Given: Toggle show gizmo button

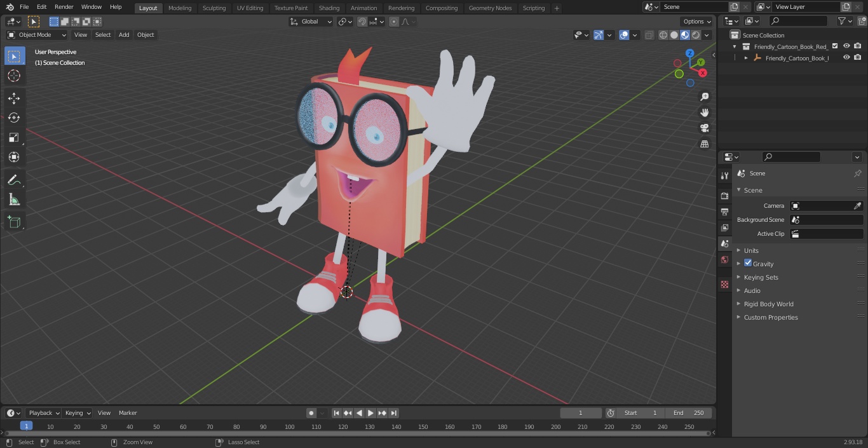Looking at the screenshot, I should coord(599,35).
